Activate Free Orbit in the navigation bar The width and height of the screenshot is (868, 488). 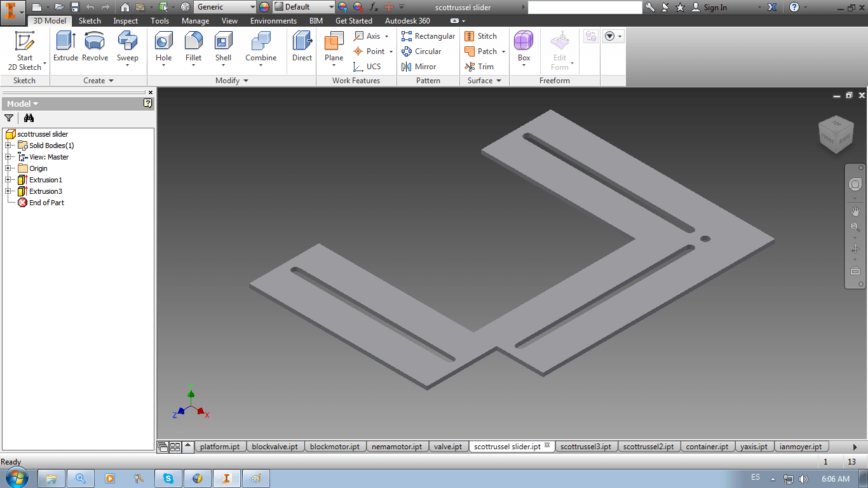point(855,248)
